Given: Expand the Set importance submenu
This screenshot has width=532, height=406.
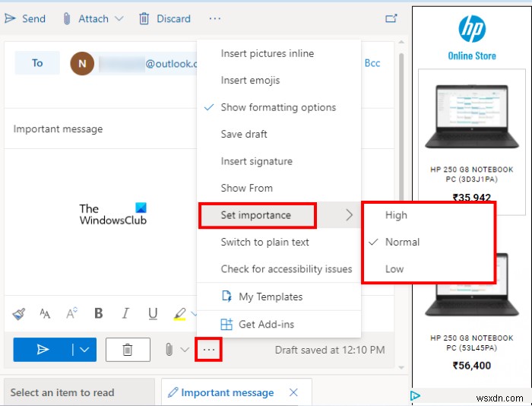Looking at the screenshot, I should tap(279, 215).
